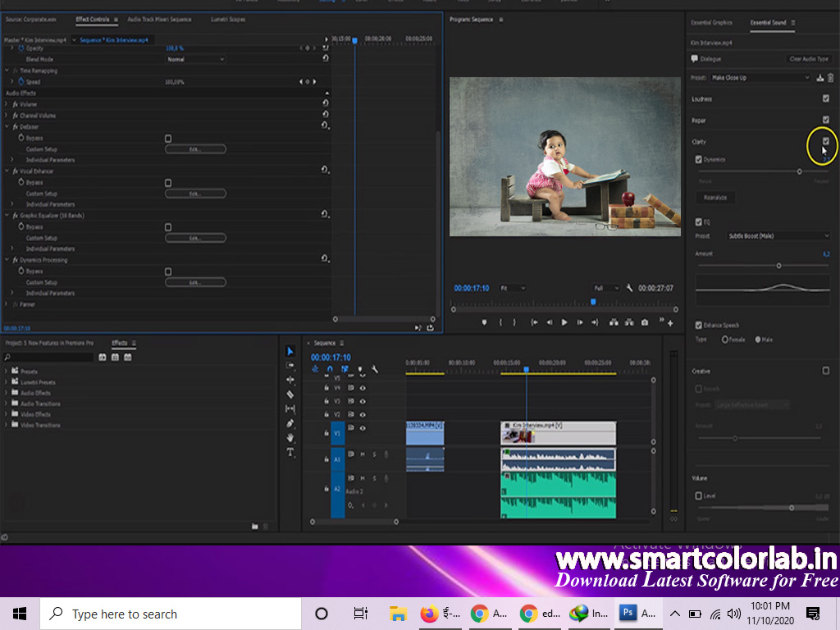Image resolution: width=840 pixels, height=630 pixels.
Task: Click the Reanalyze button
Action: point(716,198)
